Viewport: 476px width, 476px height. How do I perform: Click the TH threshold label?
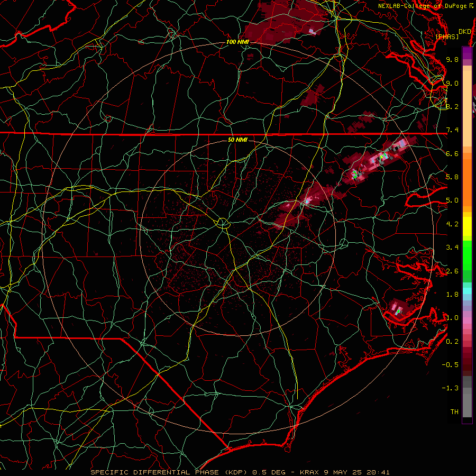454,411
